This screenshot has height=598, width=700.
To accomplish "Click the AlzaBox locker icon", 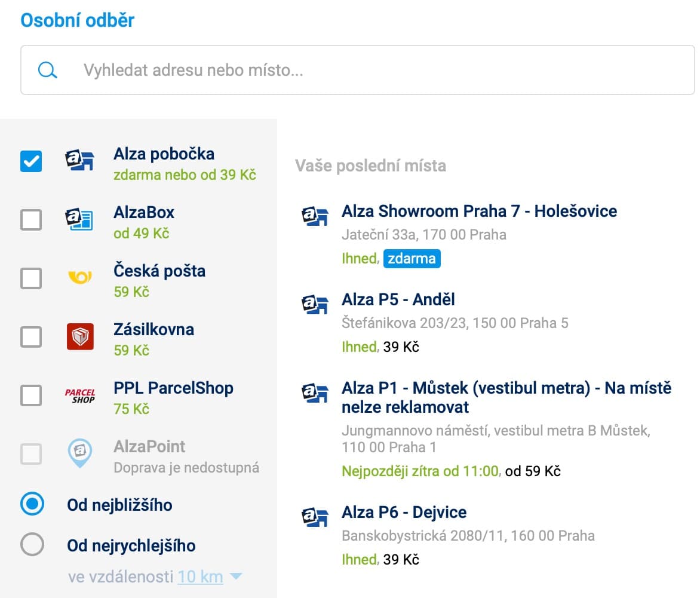I will 79,220.
